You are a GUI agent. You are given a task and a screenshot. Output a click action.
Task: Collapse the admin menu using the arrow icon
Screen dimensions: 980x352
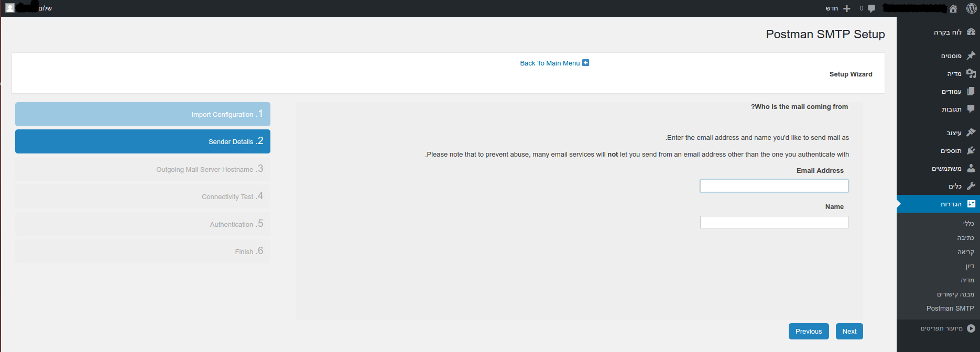coord(971,328)
